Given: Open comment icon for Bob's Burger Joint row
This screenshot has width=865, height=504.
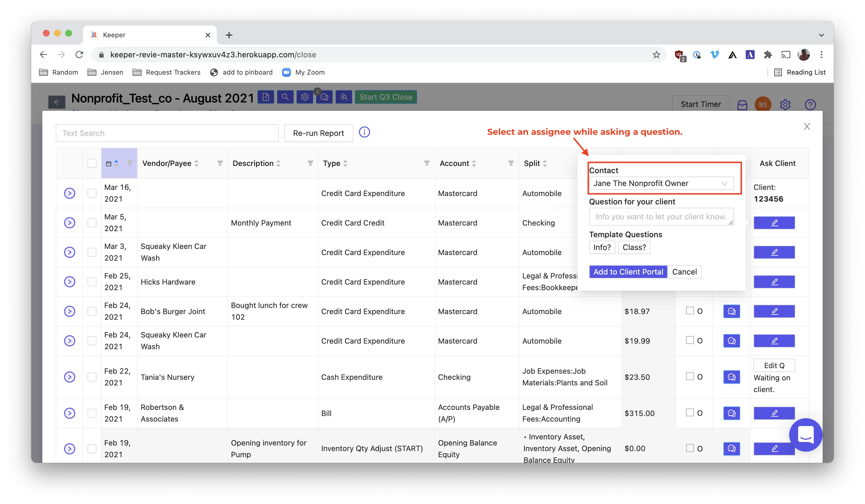Looking at the screenshot, I should [732, 311].
